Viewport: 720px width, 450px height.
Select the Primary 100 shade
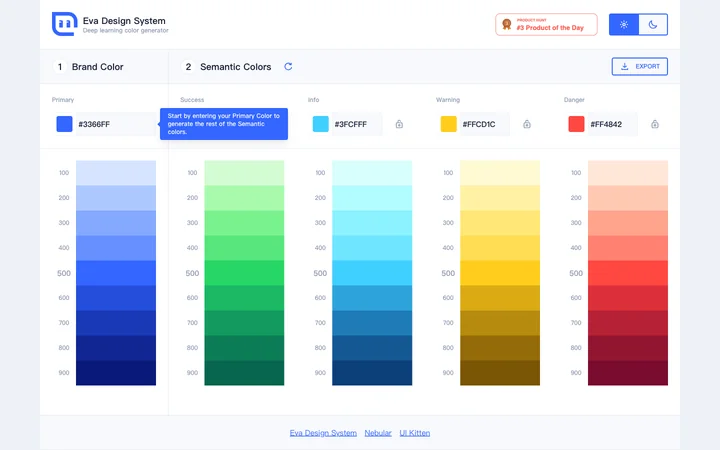coord(116,173)
